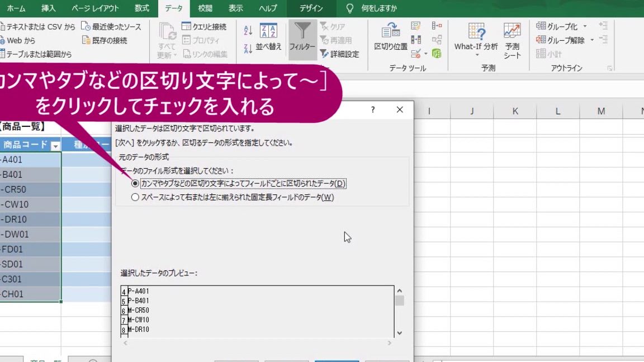Click the テキストまたは CSV から button

coord(37,27)
